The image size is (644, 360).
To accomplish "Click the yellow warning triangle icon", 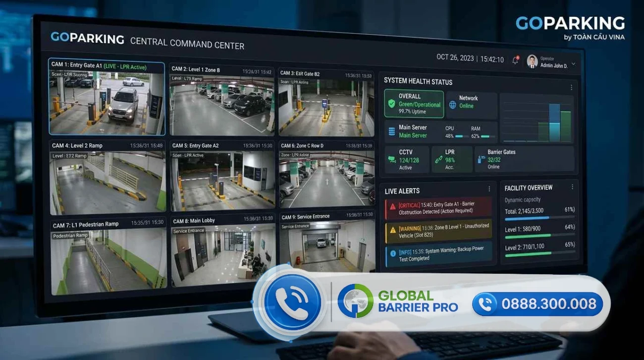I will (x=393, y=230).
